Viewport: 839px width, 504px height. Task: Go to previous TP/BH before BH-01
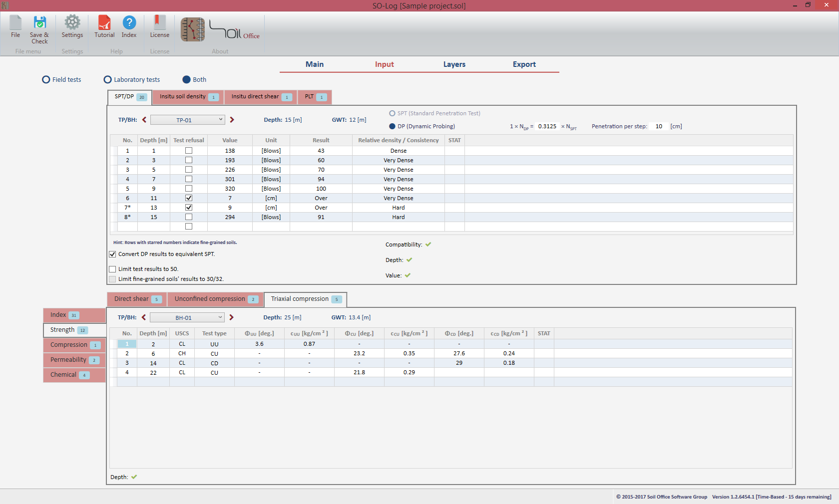click(x=144, y=317)
